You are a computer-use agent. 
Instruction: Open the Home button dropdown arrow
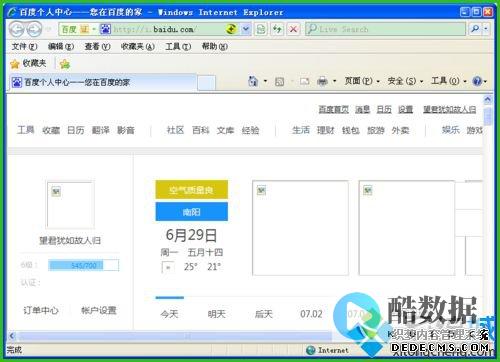[265, 81]
